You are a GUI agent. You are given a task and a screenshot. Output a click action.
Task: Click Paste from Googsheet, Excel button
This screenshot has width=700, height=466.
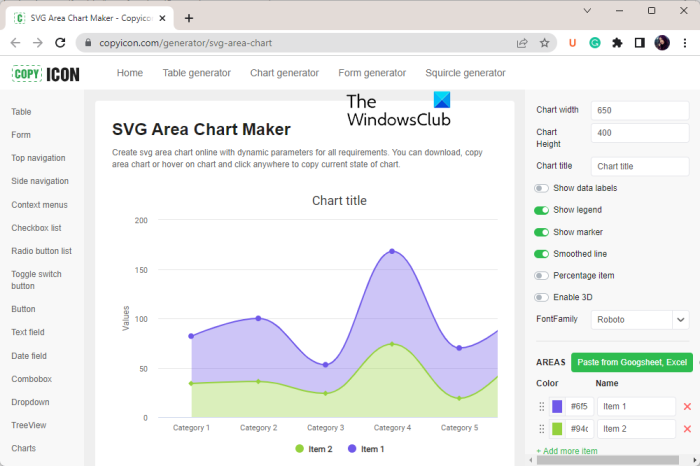(x=632, y=362)
